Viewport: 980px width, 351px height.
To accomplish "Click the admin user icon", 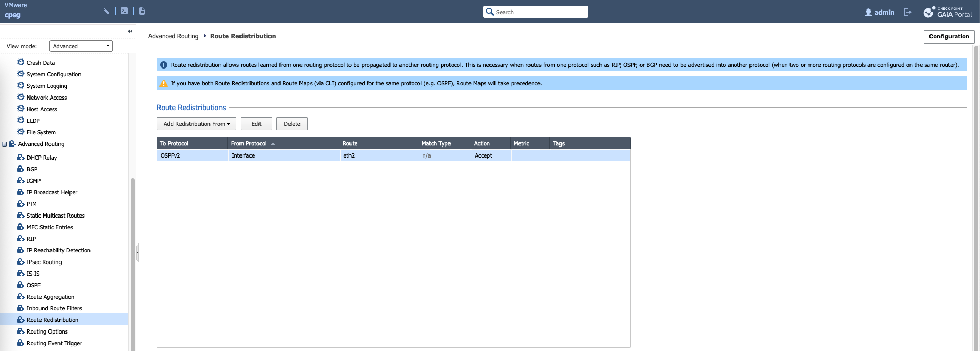I will click(868, 12).
